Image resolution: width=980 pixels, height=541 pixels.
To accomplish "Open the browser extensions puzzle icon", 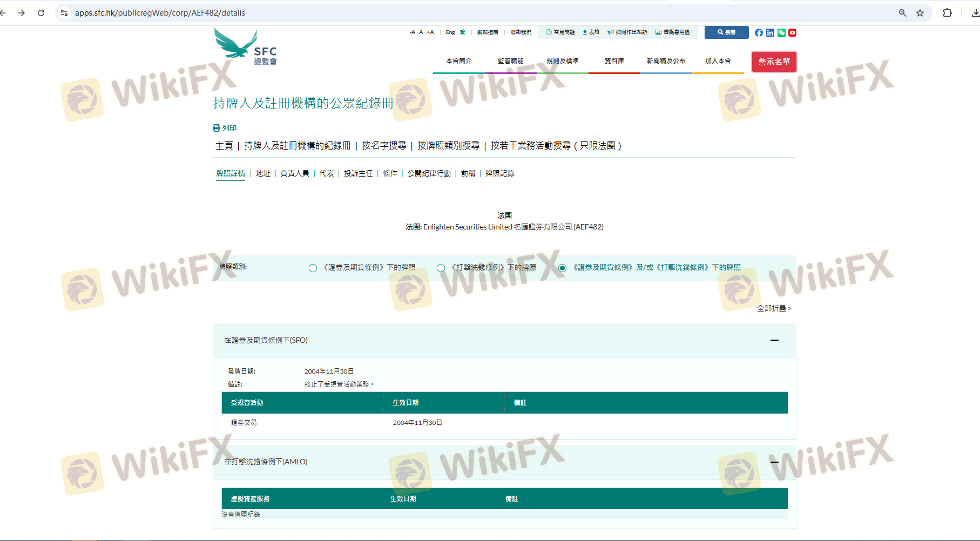I will [947, 13].
